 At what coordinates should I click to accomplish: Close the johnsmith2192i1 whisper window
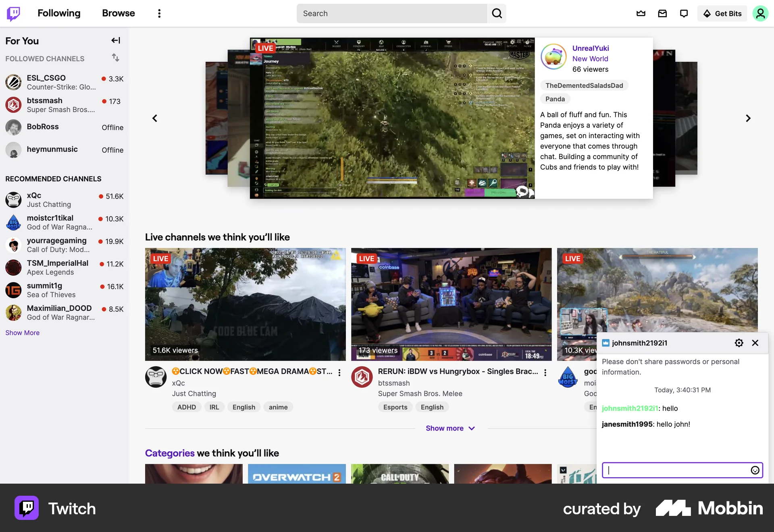point(755,343)
